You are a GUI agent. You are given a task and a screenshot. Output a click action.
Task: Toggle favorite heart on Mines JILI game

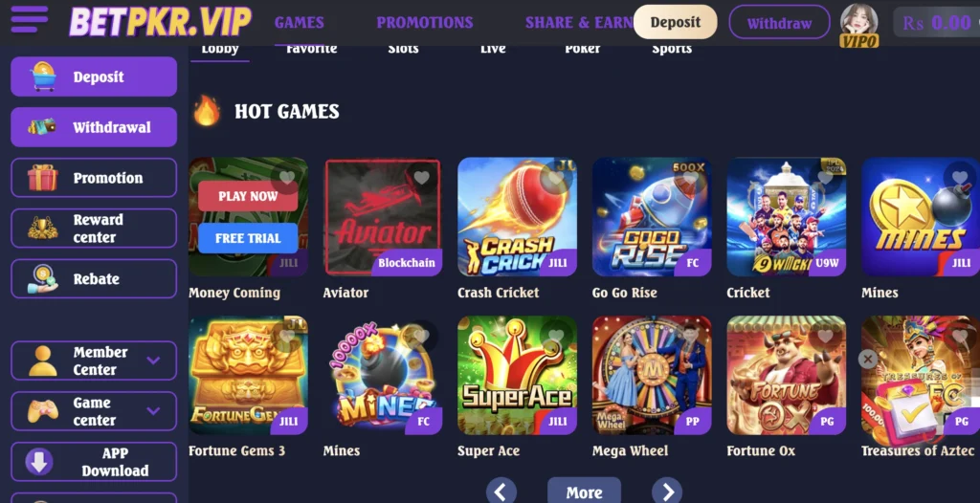coord(960,178)
